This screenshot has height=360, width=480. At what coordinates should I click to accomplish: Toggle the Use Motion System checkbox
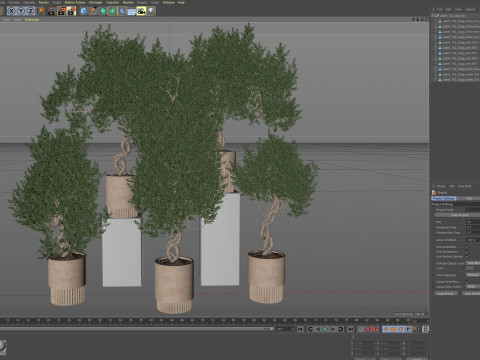(467, 257)
